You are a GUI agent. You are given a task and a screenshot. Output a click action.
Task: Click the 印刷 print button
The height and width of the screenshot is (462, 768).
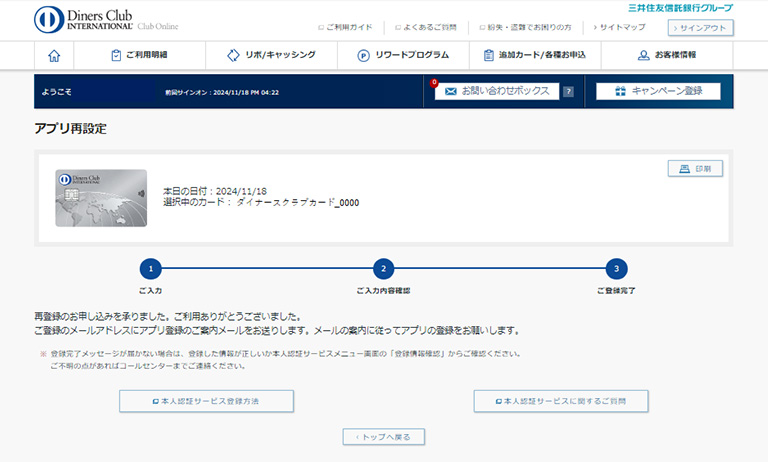coord(695,169)
